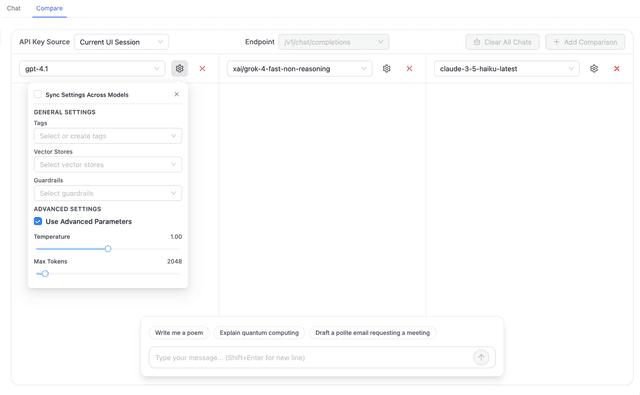Open settings gear for gpt-4.1 model

(x=179, y=69)
